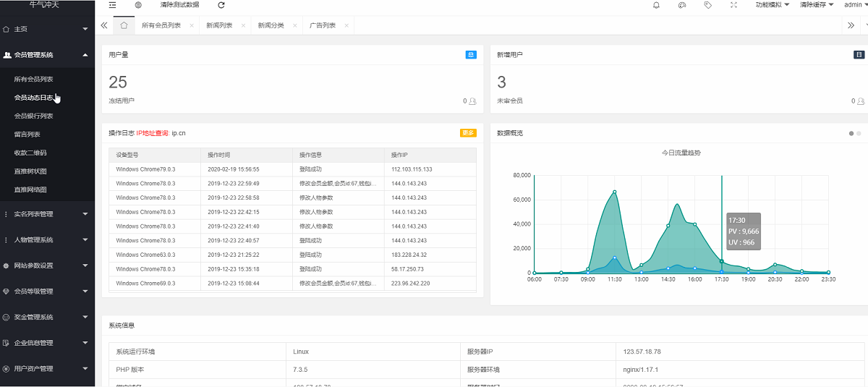Click 清除测试数据 button

pyautogui.click(x=179, y=5)
